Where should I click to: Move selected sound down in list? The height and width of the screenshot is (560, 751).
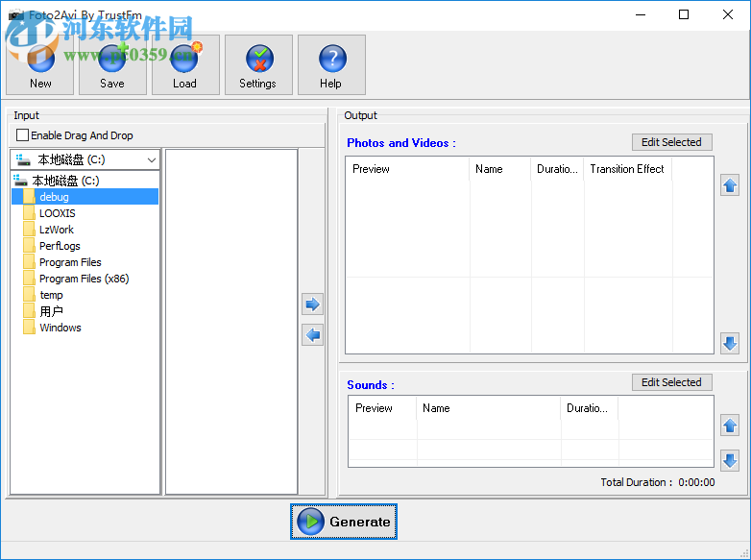click(x=730, y=461)
